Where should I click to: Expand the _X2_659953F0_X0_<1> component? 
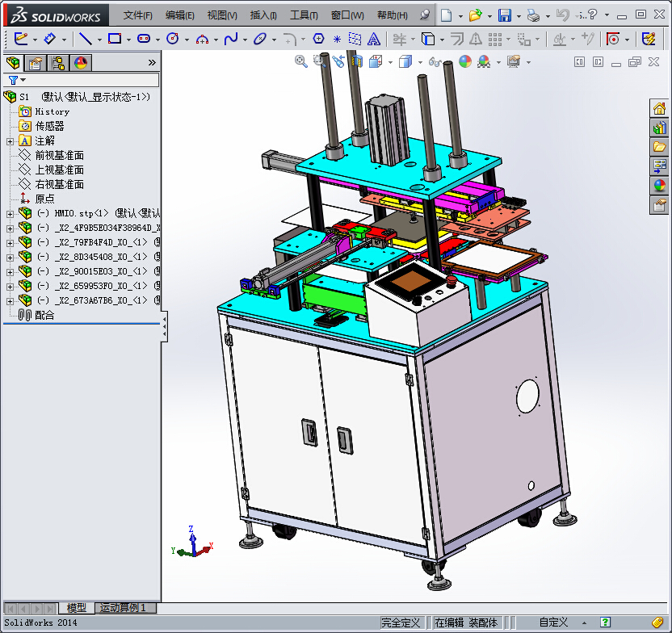tap(10, 287)
